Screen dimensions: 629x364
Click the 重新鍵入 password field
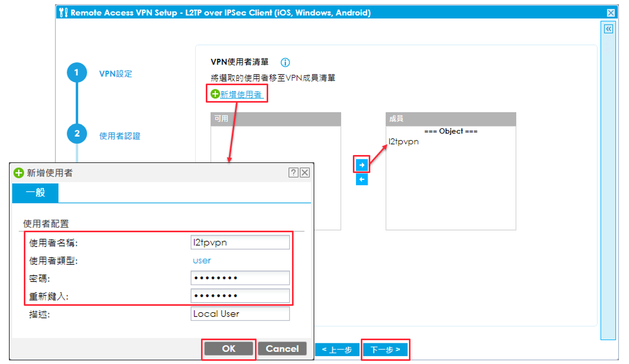[240, 296]
